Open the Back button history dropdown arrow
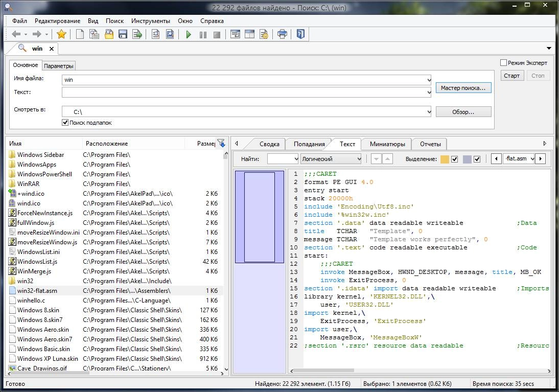Viewport: 559px width, 392px height. (26, 35)
